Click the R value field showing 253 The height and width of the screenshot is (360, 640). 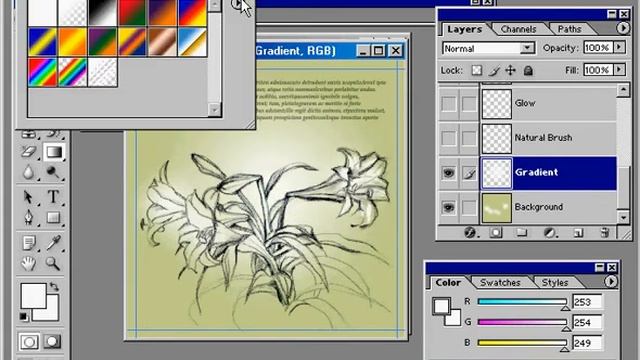(587, 302)
